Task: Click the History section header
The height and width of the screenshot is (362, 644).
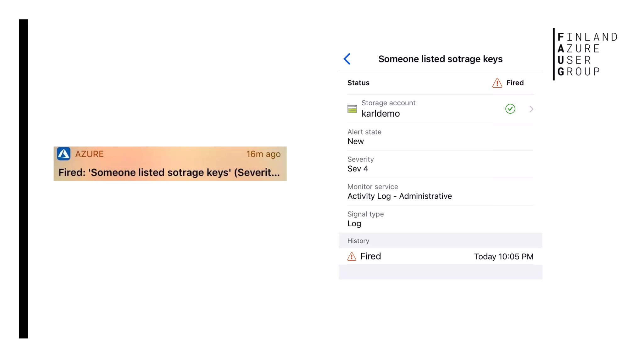Action: pos(440,241)
